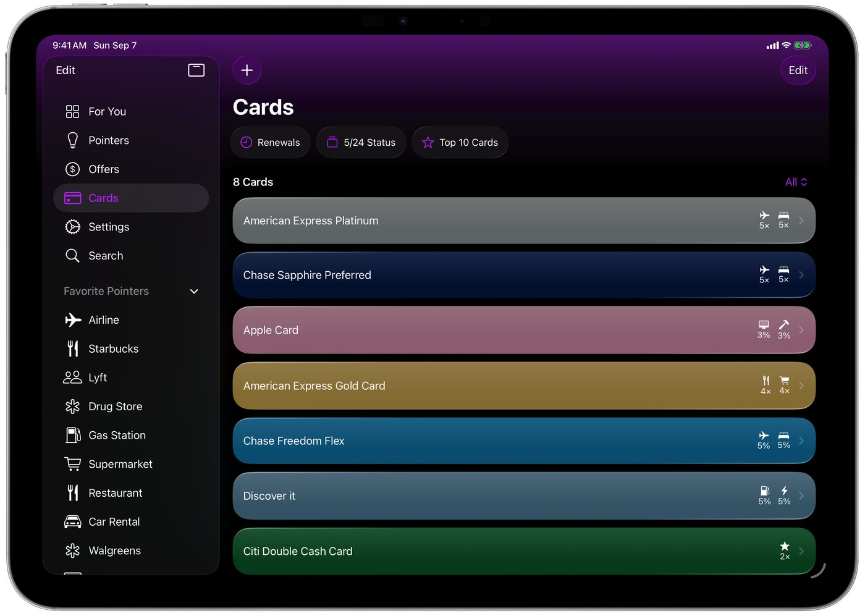Collapse the Favorite Pointers section

pyautogui.click(x=194, y=291)
